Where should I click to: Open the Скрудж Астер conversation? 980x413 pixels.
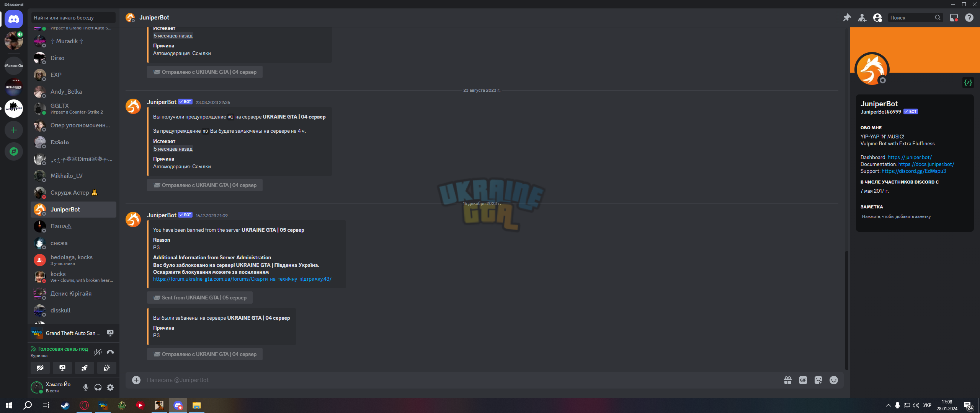point(73,193)
